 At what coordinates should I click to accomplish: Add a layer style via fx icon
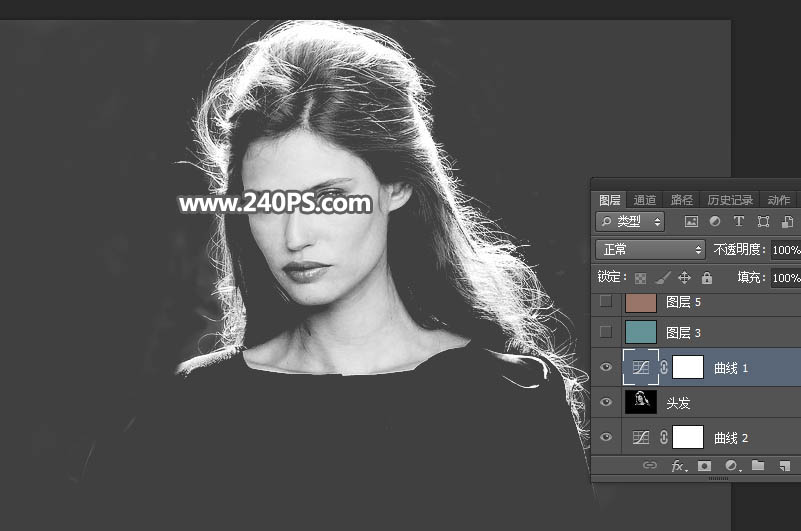point(678,466)
